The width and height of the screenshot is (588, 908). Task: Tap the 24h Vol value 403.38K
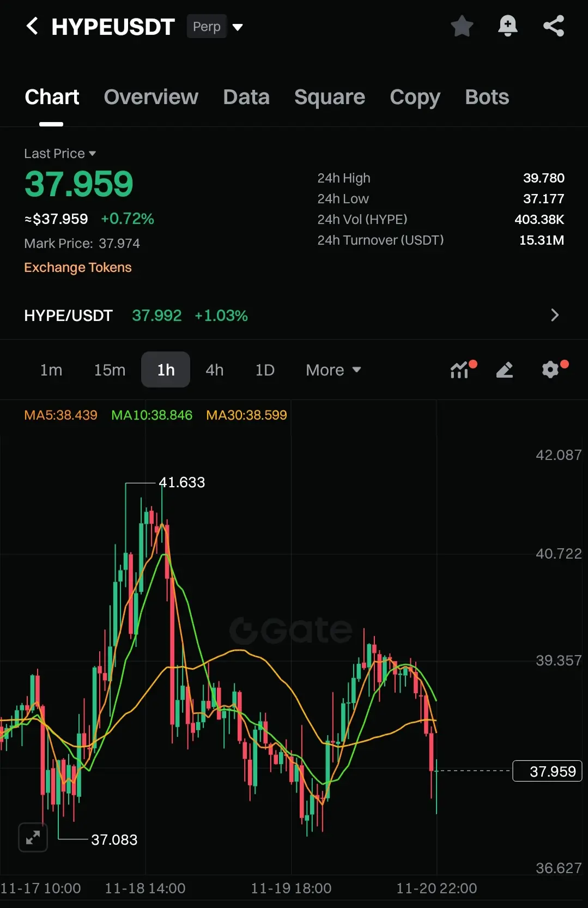(539, 220)
